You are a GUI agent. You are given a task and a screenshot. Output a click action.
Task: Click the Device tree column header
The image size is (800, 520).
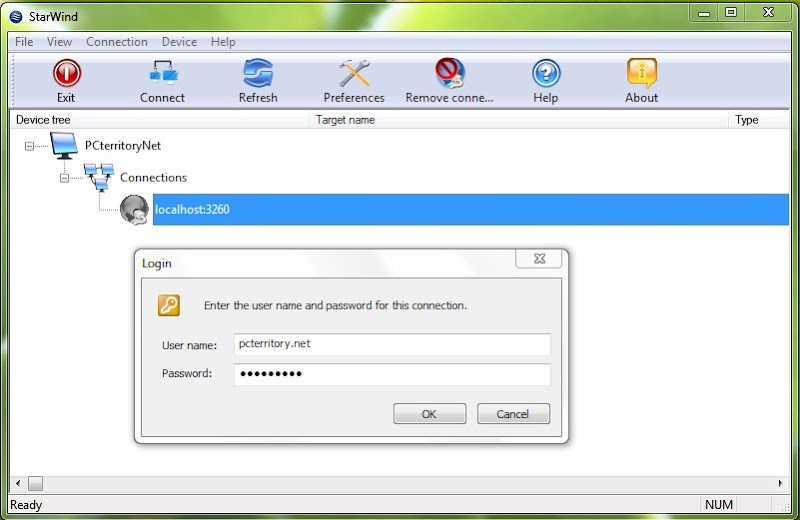[x=159, y=120]
